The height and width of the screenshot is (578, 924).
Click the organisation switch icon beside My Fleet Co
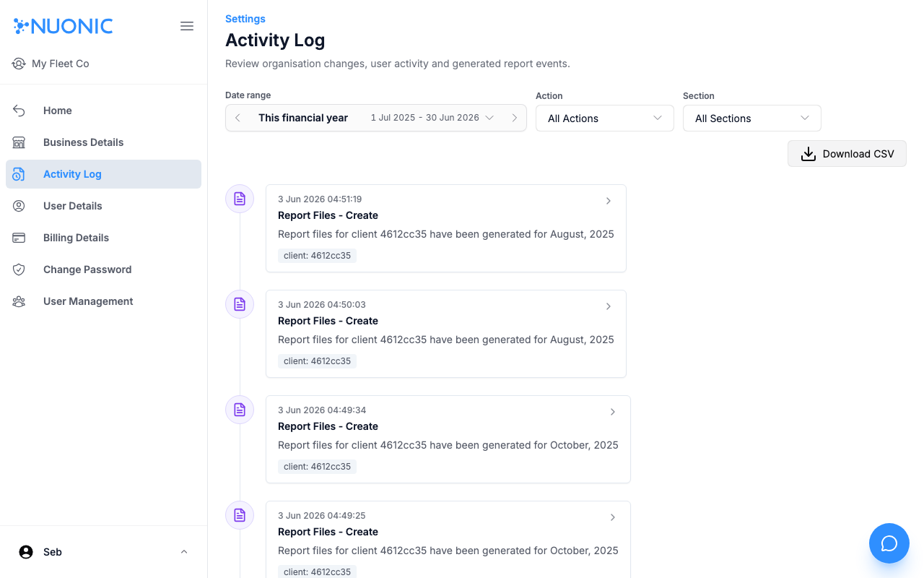pyautogui.click(x=19, y=64)
